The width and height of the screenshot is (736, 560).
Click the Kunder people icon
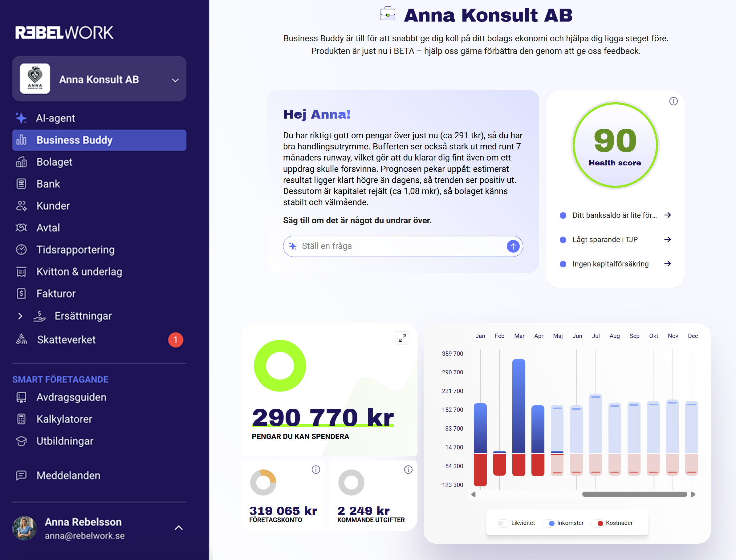tap(21, 206)
